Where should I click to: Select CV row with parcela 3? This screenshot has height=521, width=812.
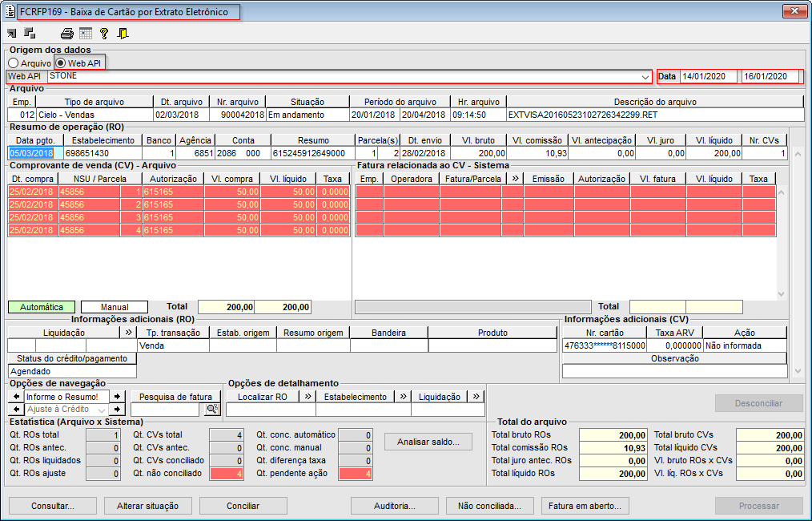tap(179, 217)
